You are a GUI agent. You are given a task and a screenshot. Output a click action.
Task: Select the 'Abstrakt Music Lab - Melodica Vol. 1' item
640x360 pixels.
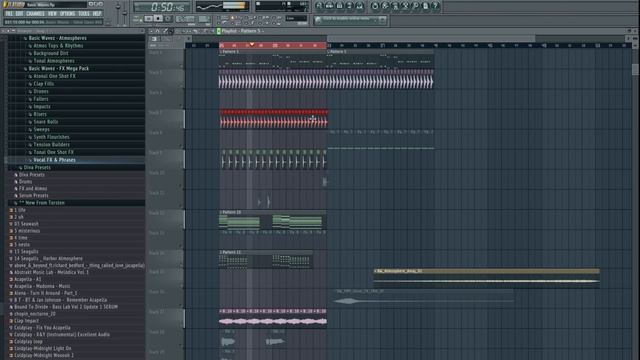pyautogui.click(x=51, y=272)
